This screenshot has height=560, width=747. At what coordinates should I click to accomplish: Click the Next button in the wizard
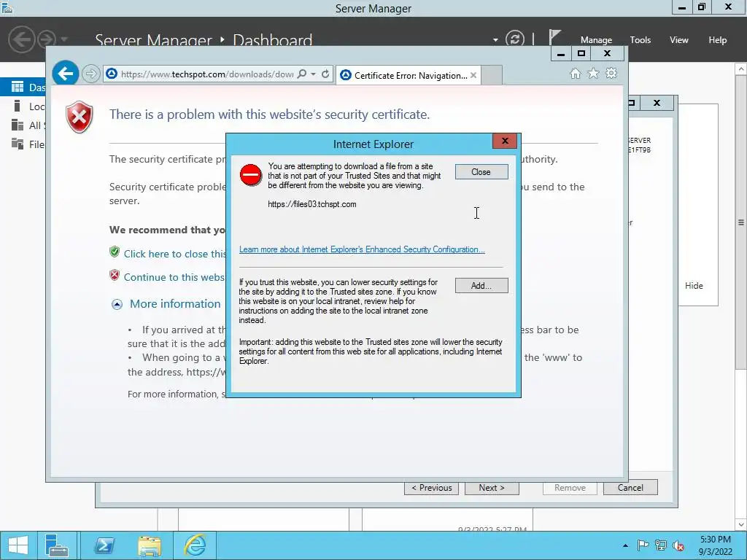492,488
